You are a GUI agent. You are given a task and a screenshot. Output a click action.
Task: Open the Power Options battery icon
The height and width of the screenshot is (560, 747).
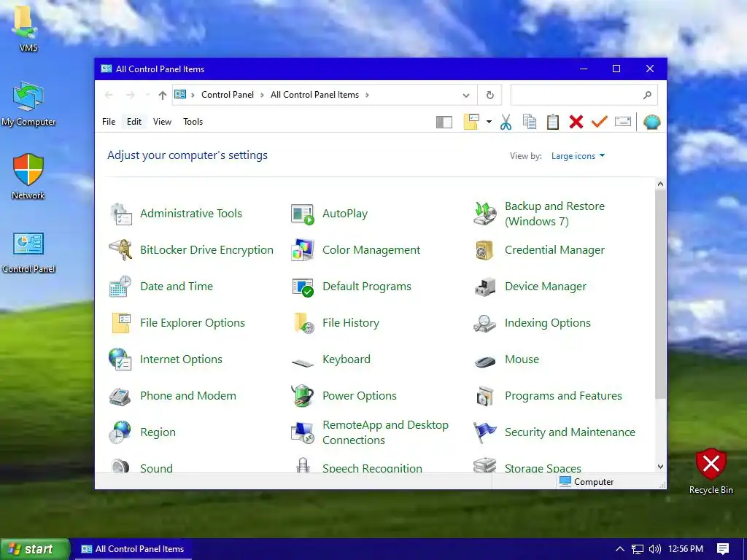pyautogui.click(x=303, y=396)
